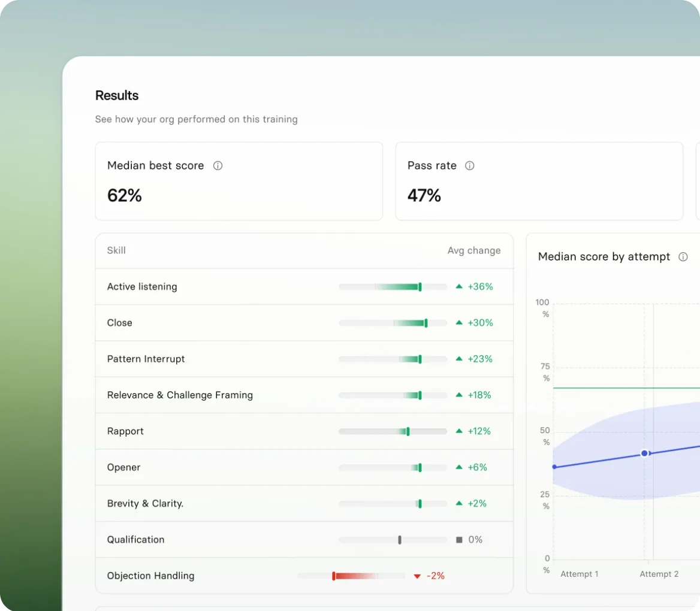Click up arrow icon in Opener row
Image resolution: width=700 pixels, height=611 pixels.
coord(459,467)
